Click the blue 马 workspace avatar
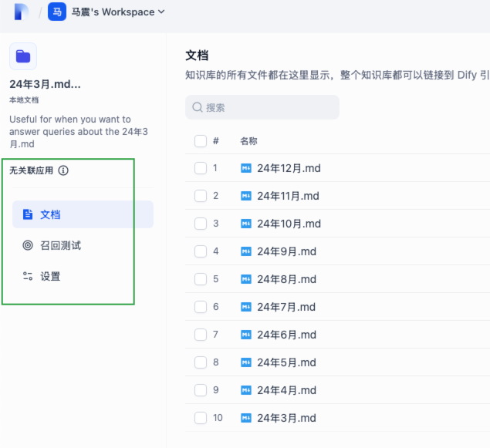This screenshot has width=490, height=448. click(x=57, y=12)
